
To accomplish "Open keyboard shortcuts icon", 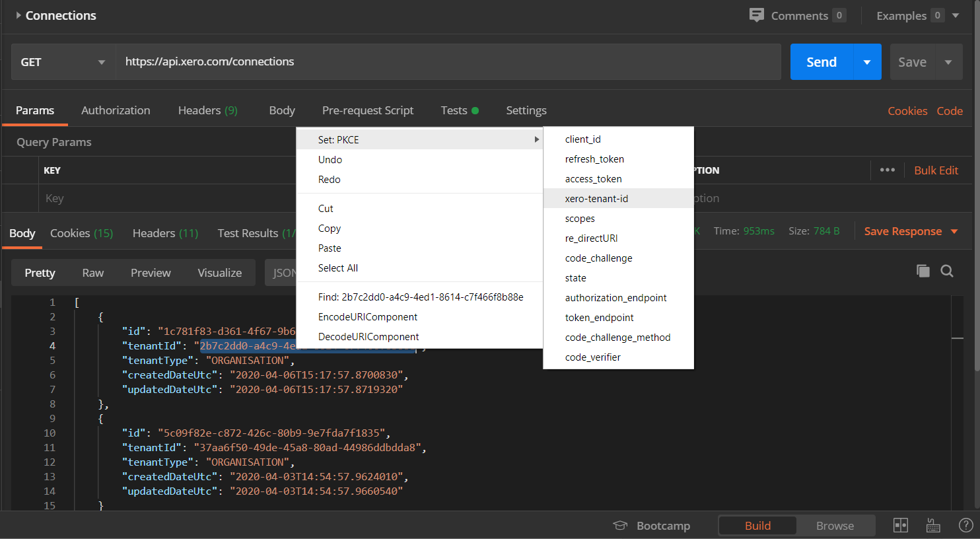I will point(933,525).
